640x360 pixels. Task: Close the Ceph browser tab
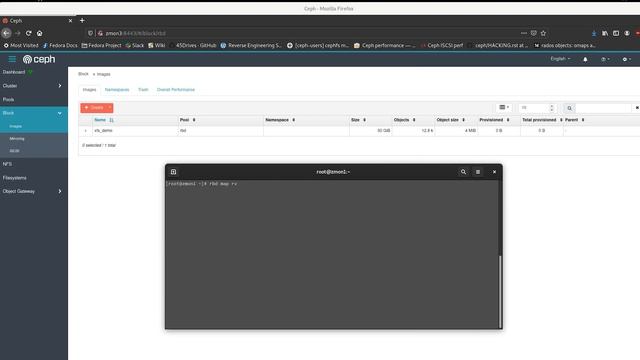tap(70, 20)
